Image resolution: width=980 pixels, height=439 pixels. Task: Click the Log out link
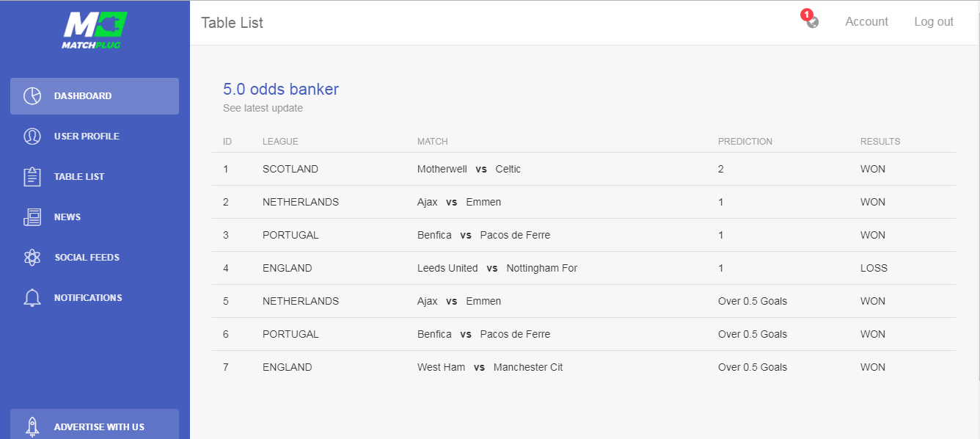click(933, 22)
